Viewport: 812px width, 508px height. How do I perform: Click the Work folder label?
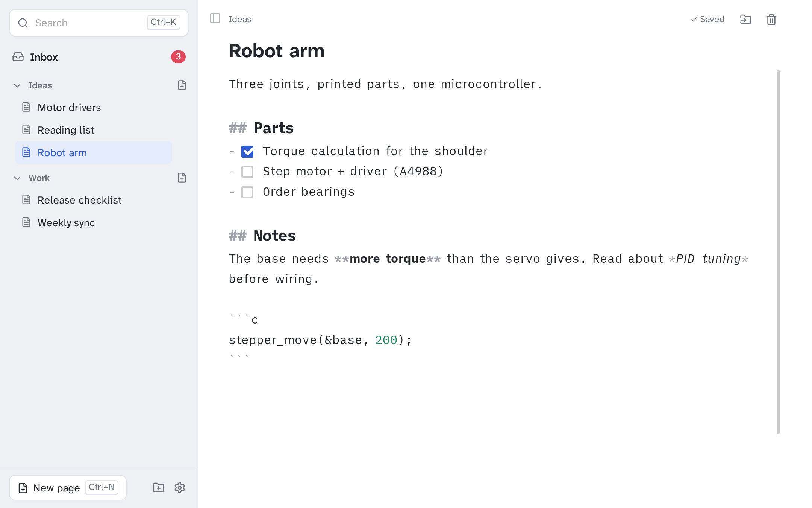(39, 178)
